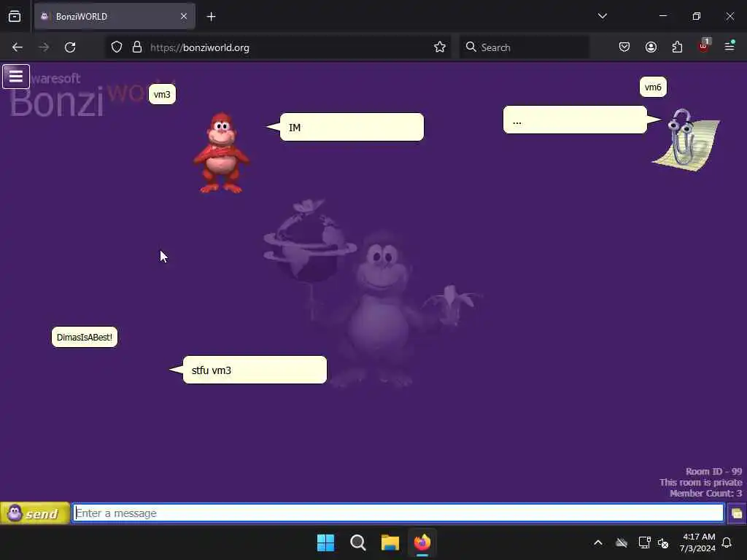747x560 pixels.
Task: Open File Explorer from the taskbar
Action: pos(390,542)
